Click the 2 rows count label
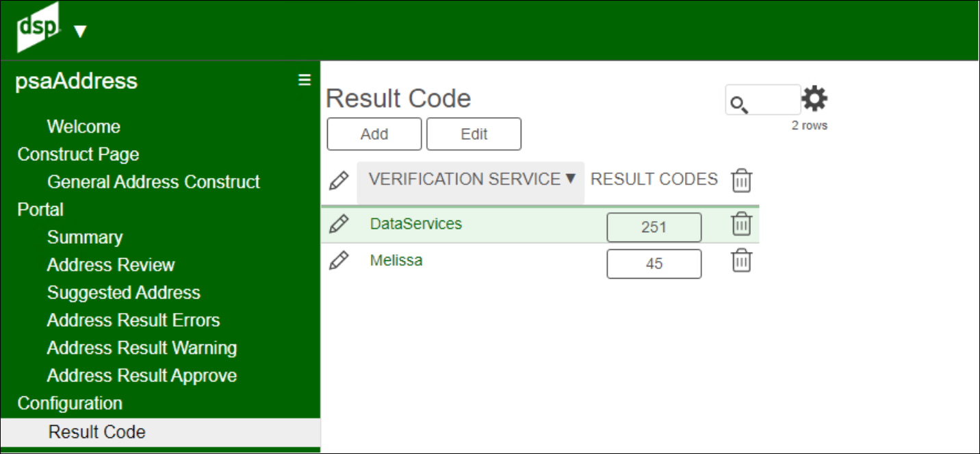 point(810,125)
